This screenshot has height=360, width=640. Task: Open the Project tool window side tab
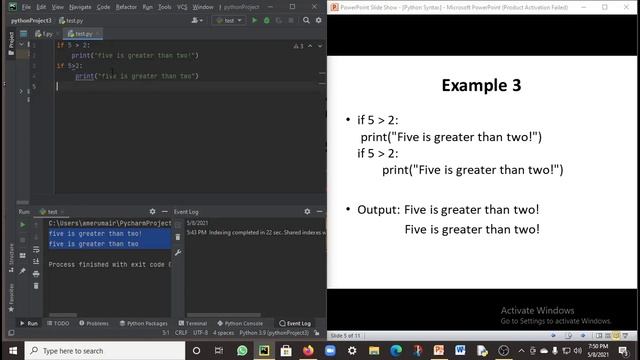(x=11, y=44)
